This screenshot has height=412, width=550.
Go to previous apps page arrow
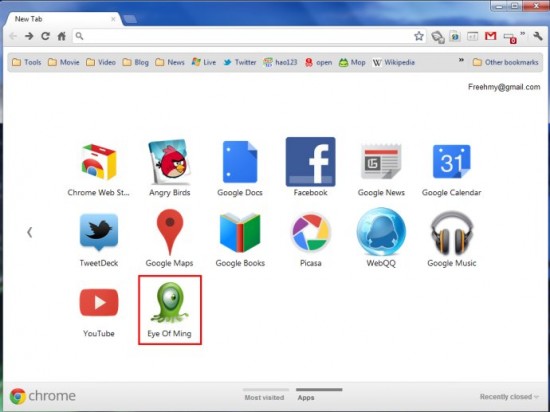[x=30, y=232]
